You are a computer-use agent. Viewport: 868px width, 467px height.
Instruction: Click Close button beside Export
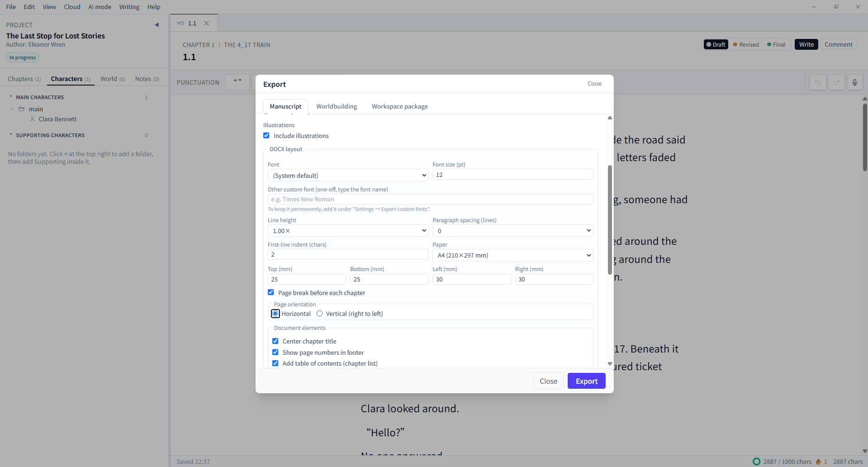pyautogui.click(x=548, y=381)
